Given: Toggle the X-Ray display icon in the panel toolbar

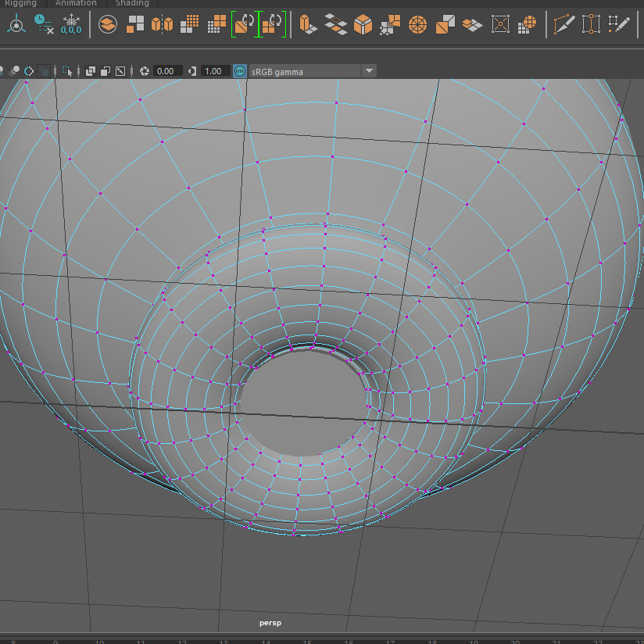Looking at the screenshot, I should pyautogui.click(x=91, y=71).
